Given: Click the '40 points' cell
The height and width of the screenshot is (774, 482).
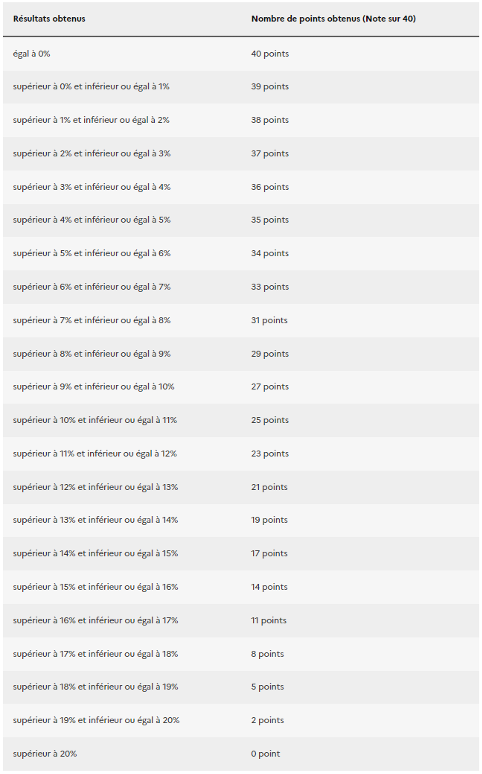Looking at the screenshot, I should (x=270, y=54).
